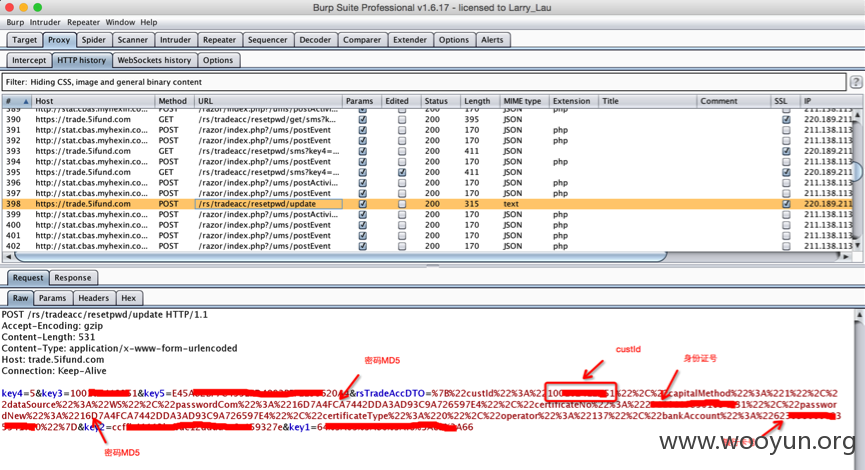865x470 pixels.
Task: Switch to the Extender tab
Action: point(410,40)
